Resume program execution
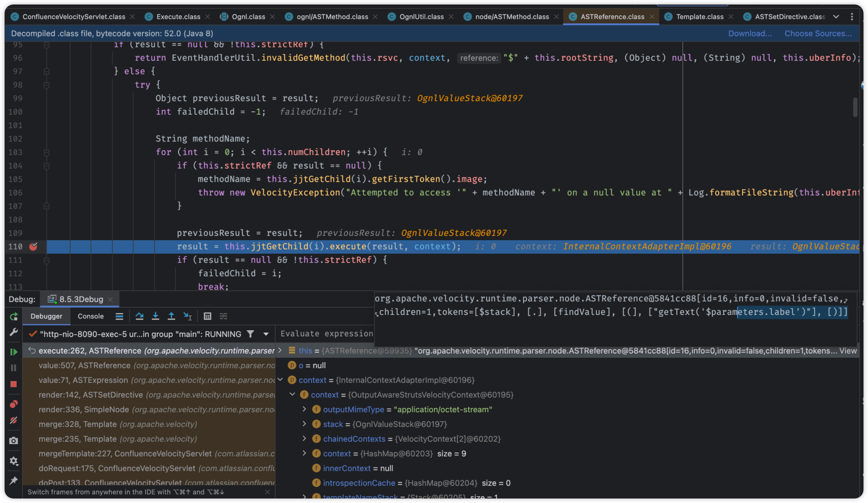 [14, 352]
